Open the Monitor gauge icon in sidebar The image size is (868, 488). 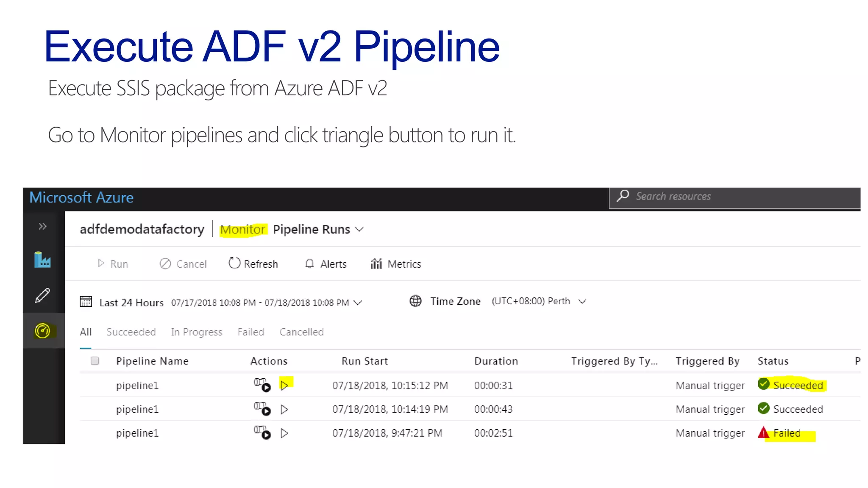click(x=42, y=331)
